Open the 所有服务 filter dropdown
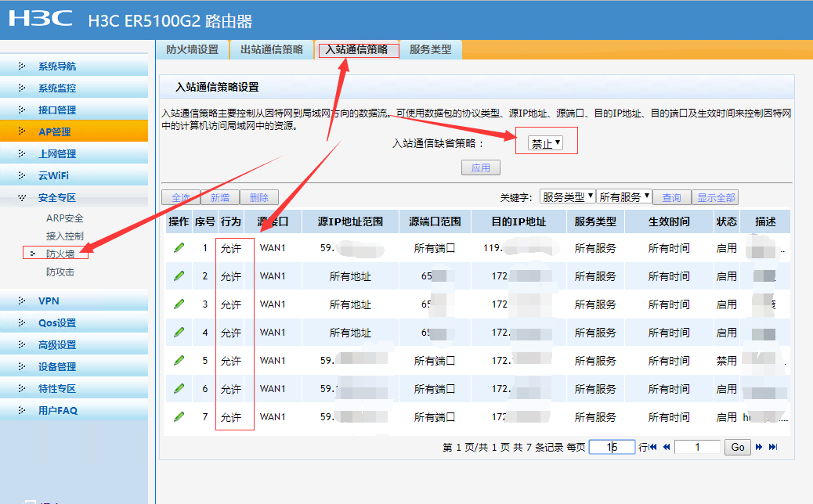This screenshot has width=813, height=504. pos(624,197)
